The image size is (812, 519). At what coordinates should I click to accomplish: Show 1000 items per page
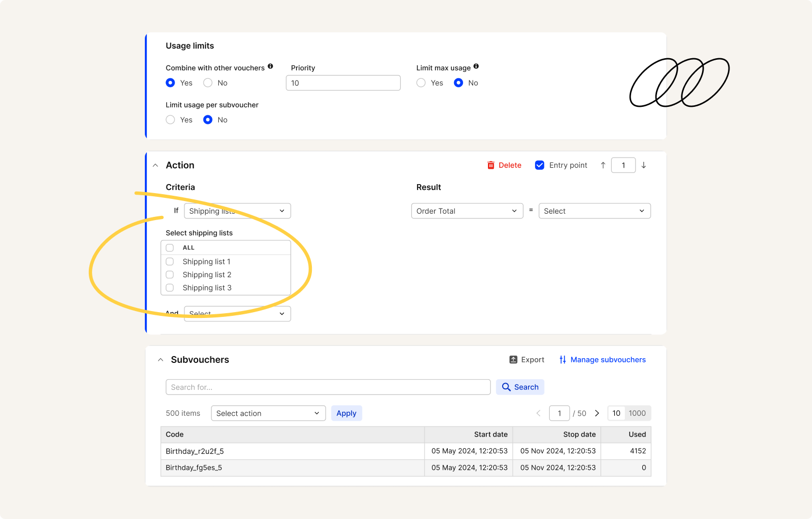pyautogui.click(x=637, y=413)
